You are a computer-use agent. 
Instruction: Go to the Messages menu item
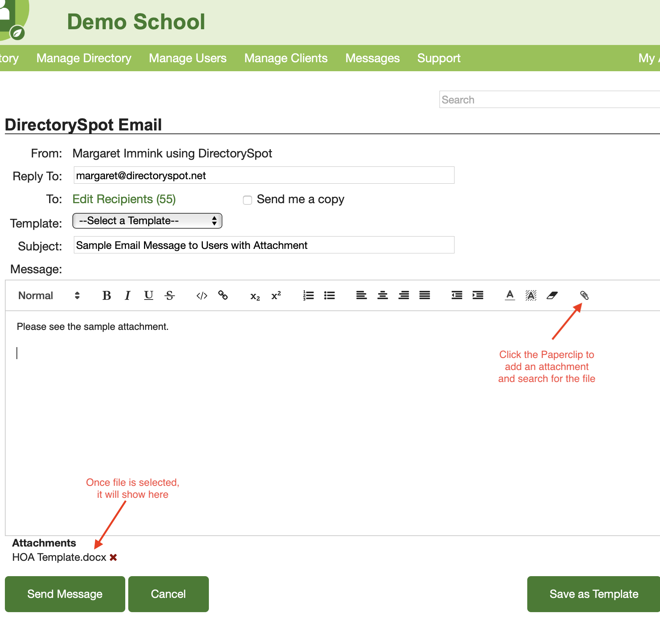click(372, 58)
